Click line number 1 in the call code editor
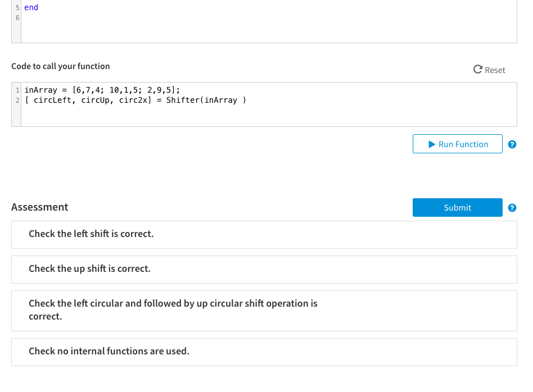This screenshot has width=533, height=392. [x=17, y=90]
